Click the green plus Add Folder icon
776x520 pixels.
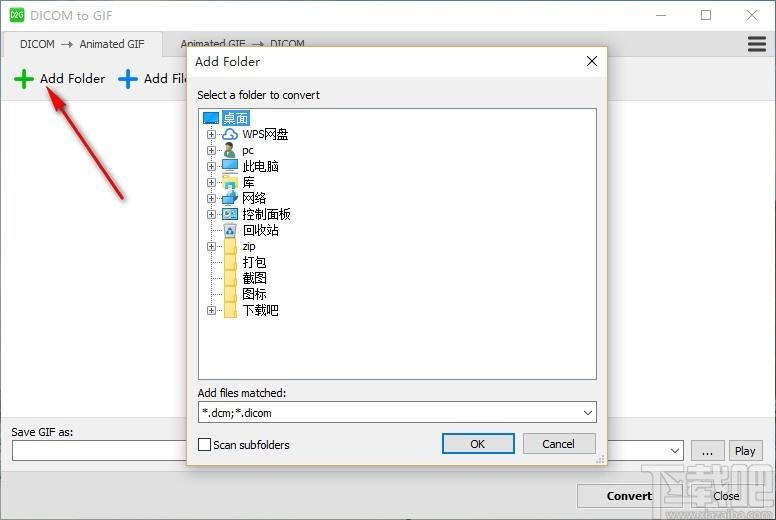[x=24, y=79]
